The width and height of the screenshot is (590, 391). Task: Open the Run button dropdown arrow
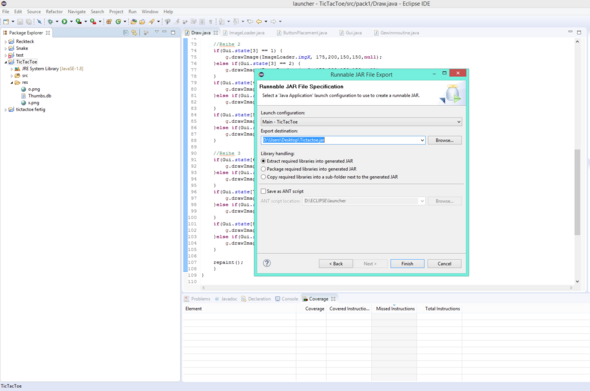[71, 21]
